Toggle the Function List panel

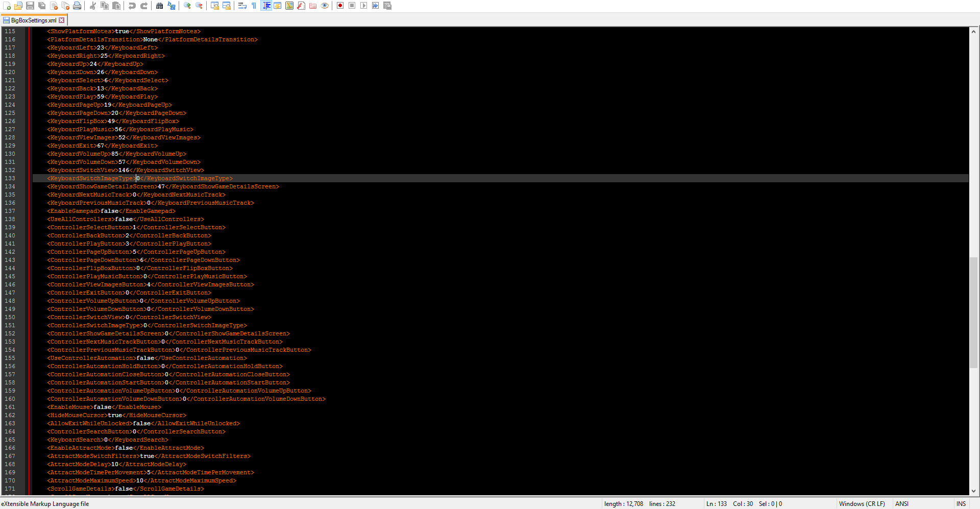coord(301,6)
